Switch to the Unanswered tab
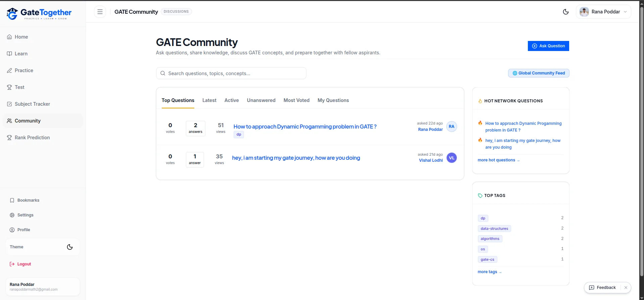644x300 pixels. pyautogui.click(x=261, y=100)
